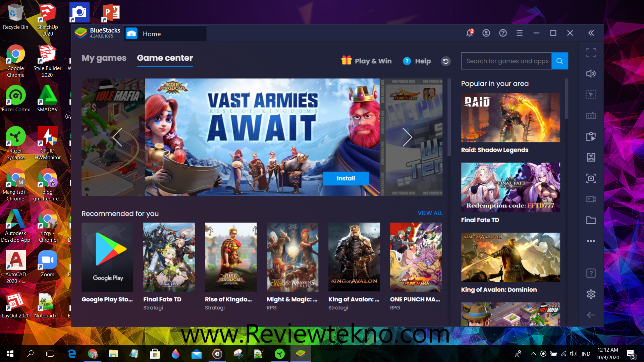Switch to My games tab

pyautogui.click(x=104, y=58)
